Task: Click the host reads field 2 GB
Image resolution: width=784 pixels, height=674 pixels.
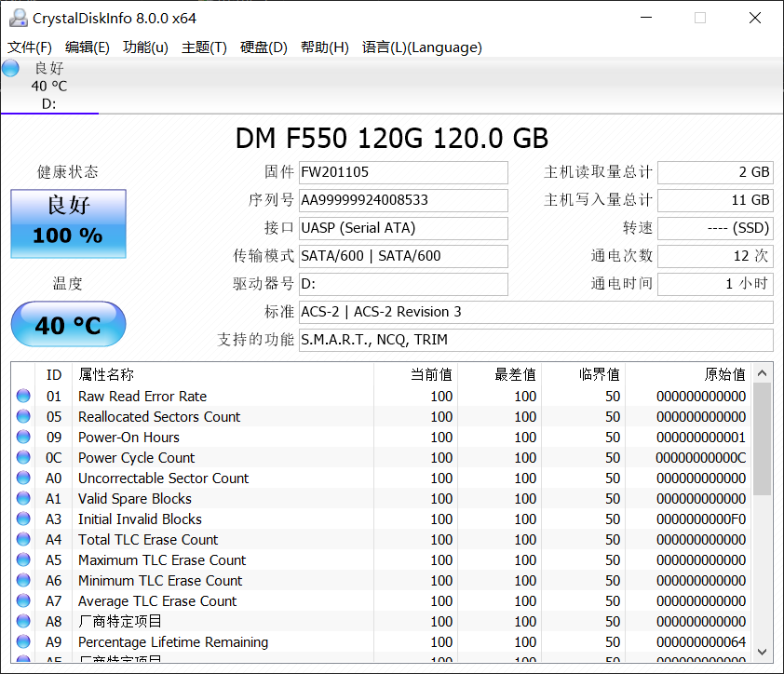Action: [715, 172]
